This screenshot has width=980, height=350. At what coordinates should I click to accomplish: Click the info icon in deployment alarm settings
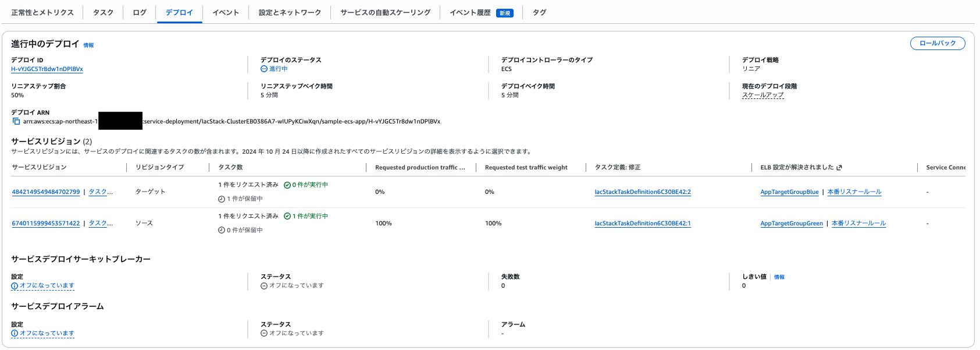(15, 334)
